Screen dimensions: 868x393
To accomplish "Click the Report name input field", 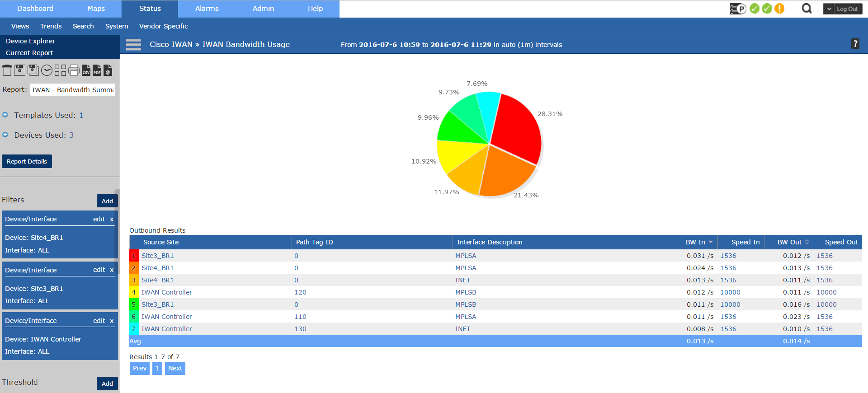I will pos(72,89).
